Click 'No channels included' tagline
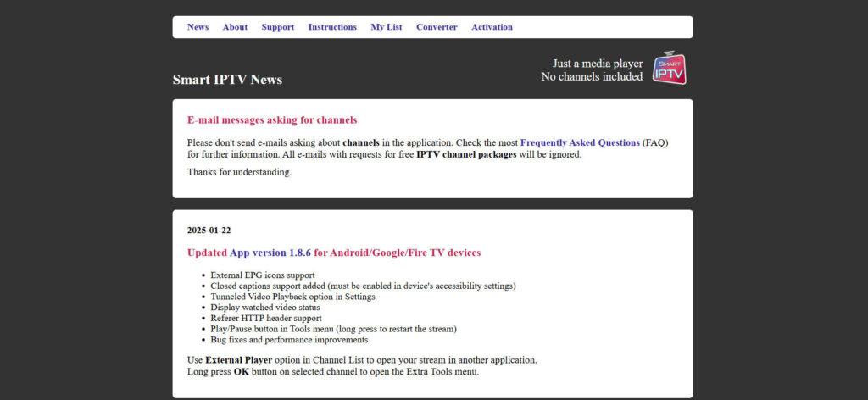Screen dimensions: 868x400 592,77
